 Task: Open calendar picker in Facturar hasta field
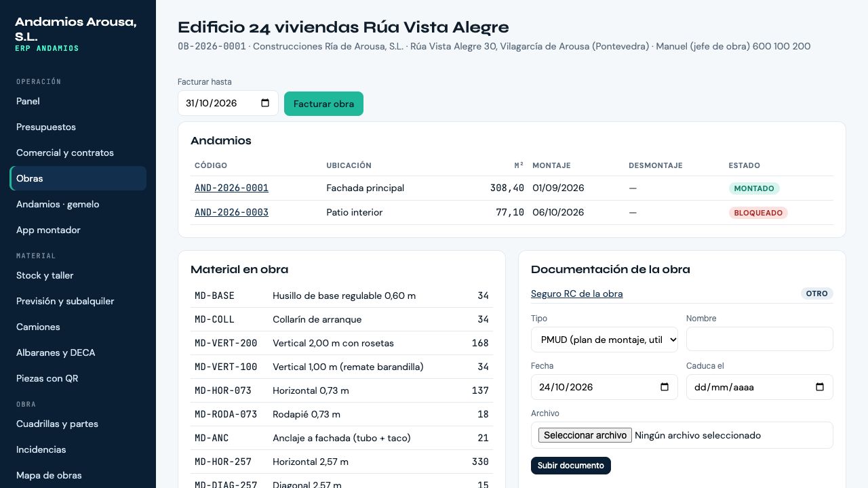coord(265,103)
